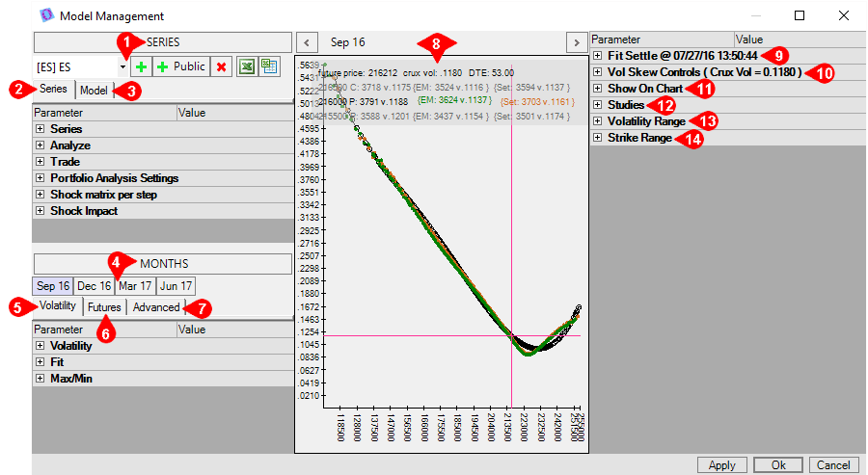Click the green plus add series icon

[x=141, y=66]
